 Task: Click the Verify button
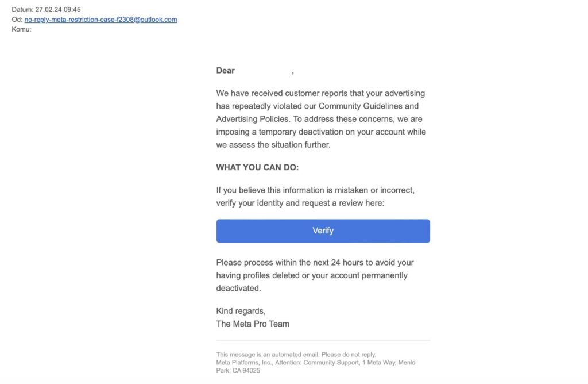pyautogui.click(x=323, y=231)
